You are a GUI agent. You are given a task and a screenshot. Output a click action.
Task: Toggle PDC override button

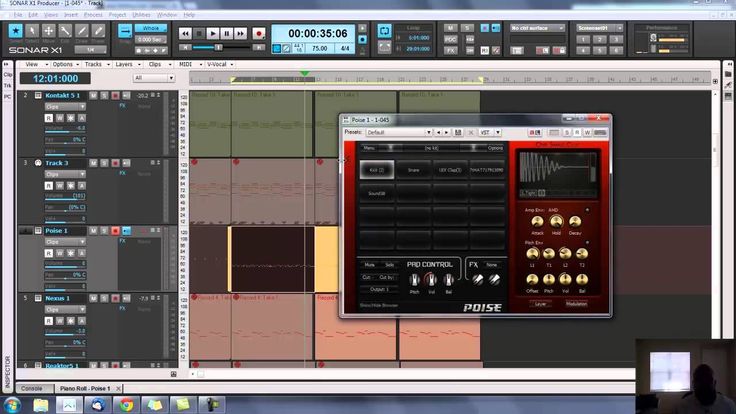pos(450,39)
